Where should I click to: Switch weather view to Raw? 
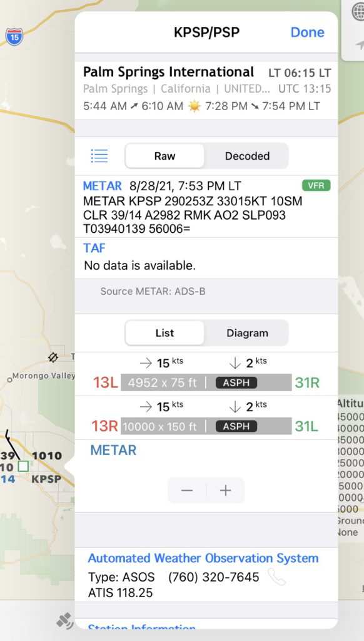[x=164, y=156]
